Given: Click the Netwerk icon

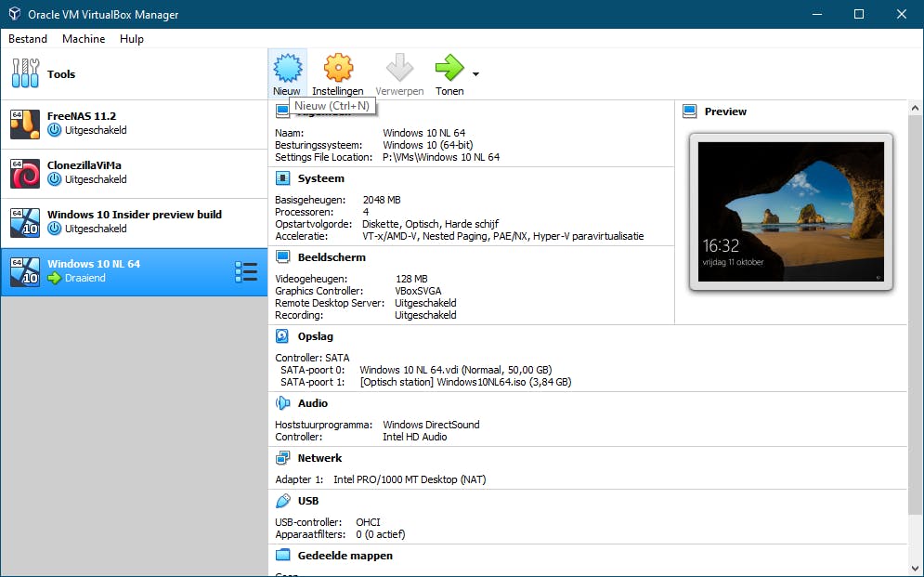Looking at the screenshot, I should pos(283,458).
